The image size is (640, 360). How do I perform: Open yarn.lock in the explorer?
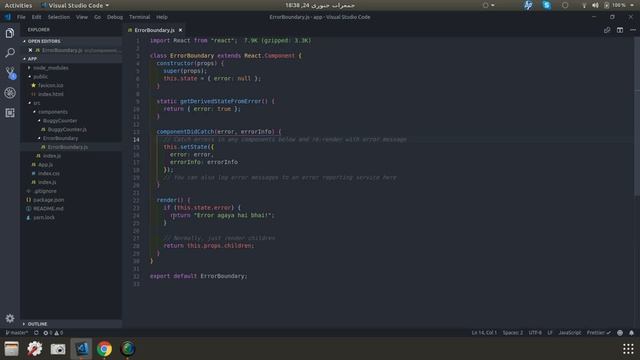44,218
